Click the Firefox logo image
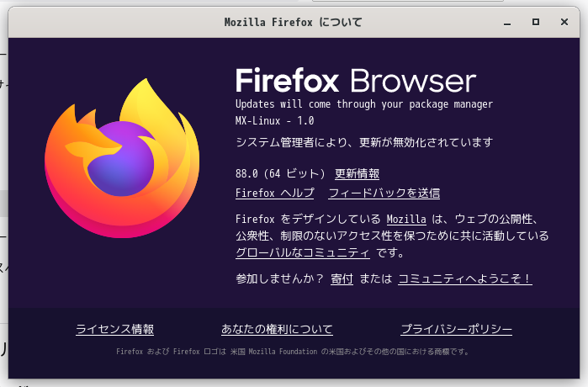 tap(122, 158)
